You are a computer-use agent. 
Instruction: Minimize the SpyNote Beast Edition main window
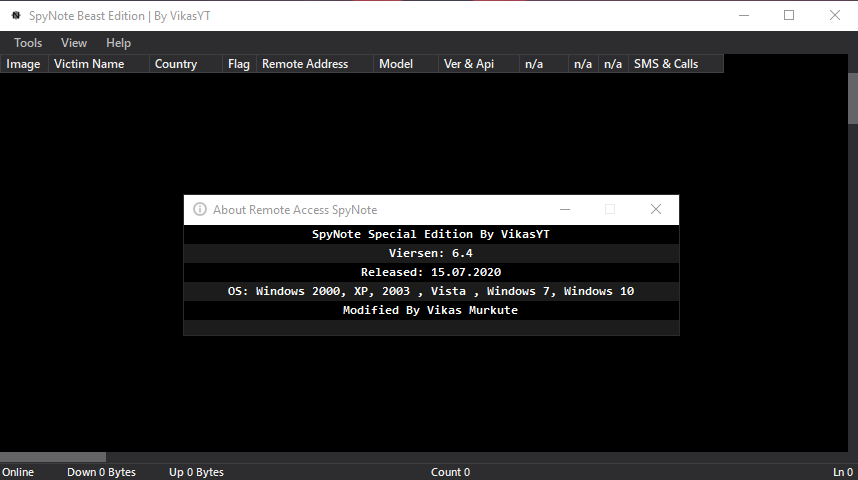(744, 15)
